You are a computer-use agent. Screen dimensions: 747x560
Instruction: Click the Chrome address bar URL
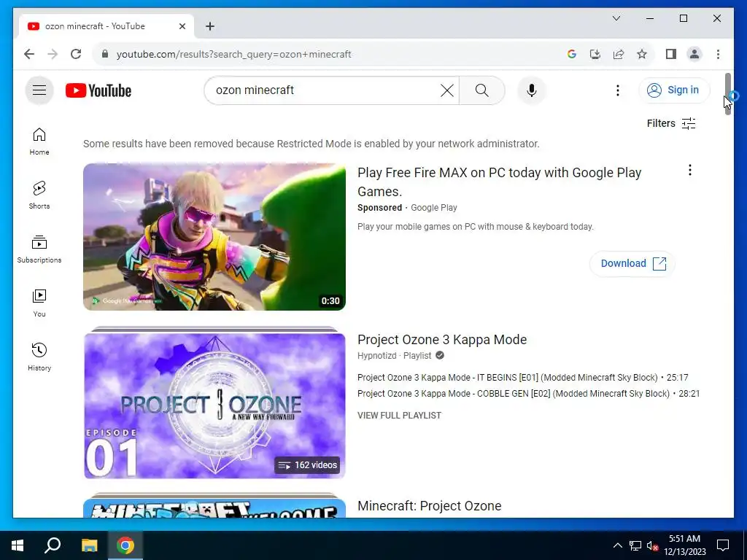click(234, 54)
